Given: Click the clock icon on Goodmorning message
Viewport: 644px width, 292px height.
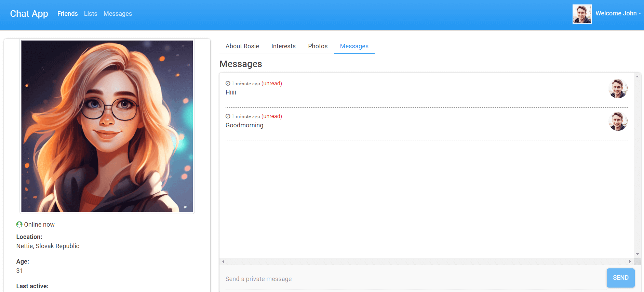Looking at the screenshot, I should (x=228, y=116).
